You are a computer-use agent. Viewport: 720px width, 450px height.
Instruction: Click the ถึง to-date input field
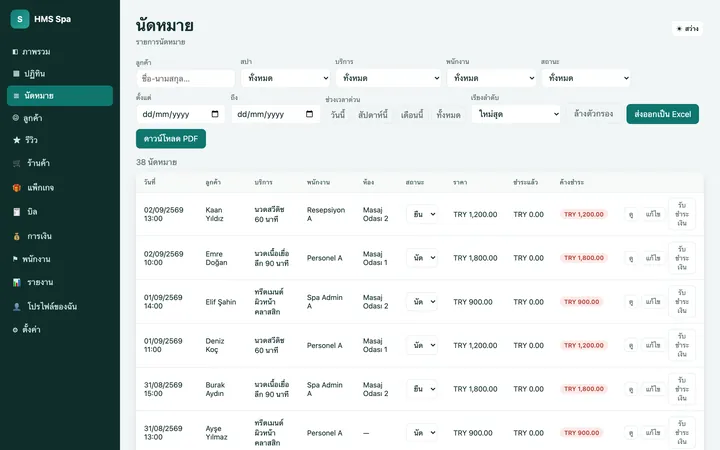[276, 114]
